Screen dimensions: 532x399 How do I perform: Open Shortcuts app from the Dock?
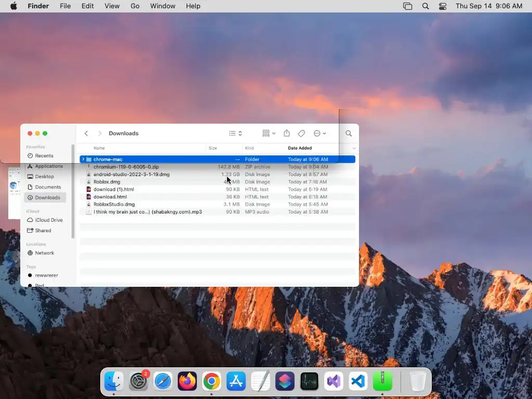pyautogui.click(x=285, y=381)
